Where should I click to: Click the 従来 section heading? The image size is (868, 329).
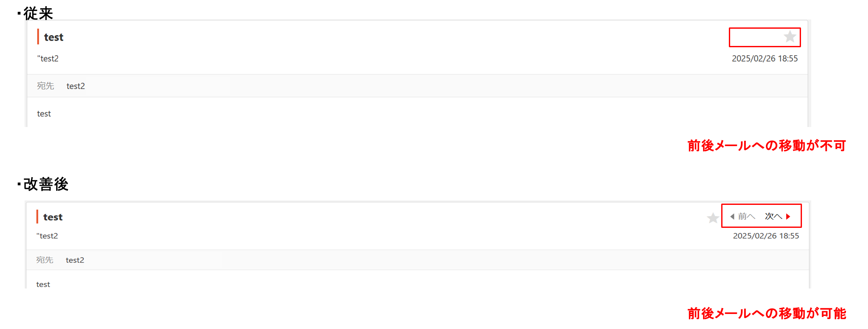pos(38,13)
